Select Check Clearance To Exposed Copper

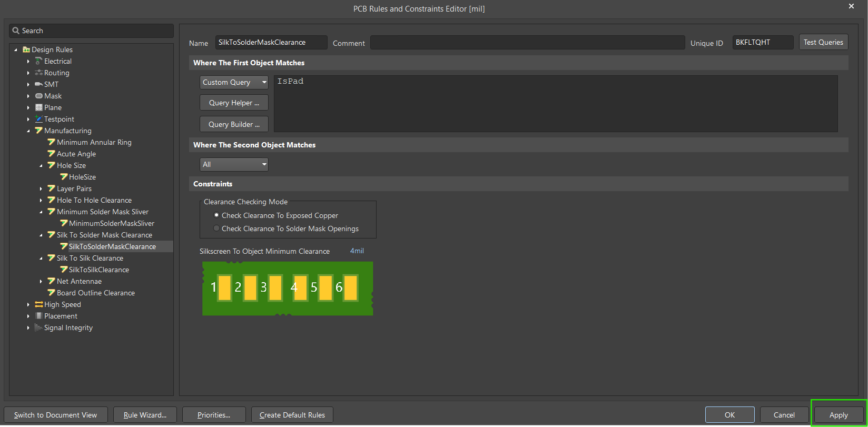[x=216, y=215]
